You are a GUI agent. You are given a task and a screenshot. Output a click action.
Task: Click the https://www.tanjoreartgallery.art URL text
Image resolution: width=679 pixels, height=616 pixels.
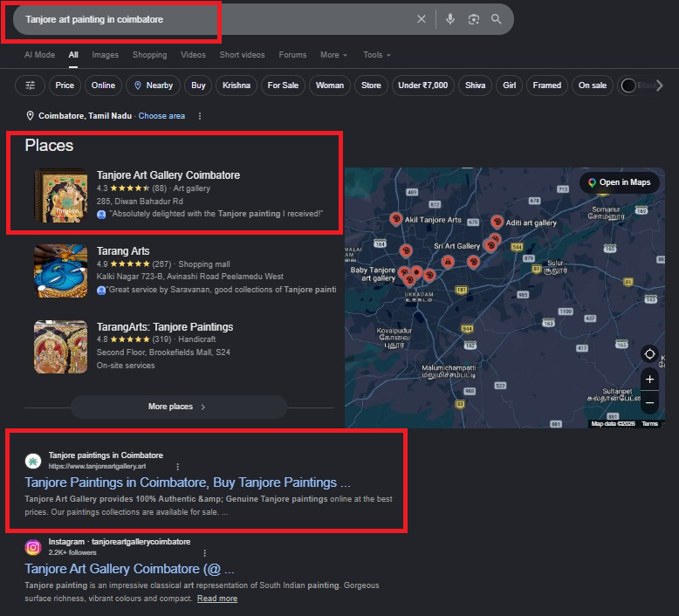click(97, 467)
